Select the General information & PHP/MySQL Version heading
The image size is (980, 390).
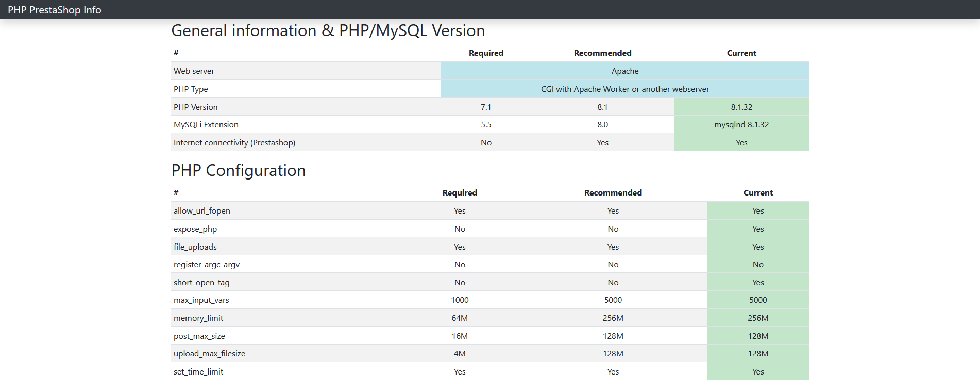tap(328, 30)
